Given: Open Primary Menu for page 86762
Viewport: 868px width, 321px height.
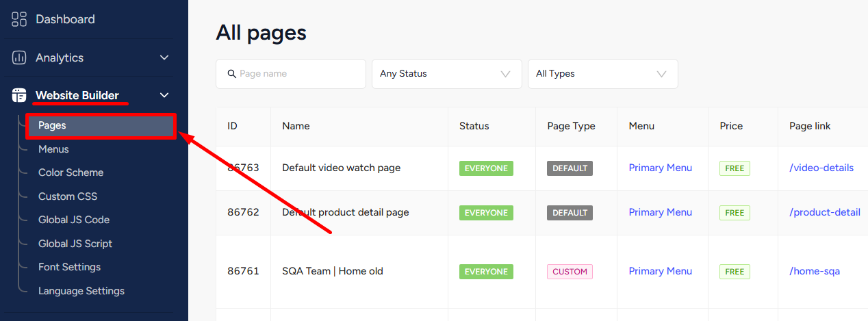Looking at the screenshot, I should tap(661, 212).
